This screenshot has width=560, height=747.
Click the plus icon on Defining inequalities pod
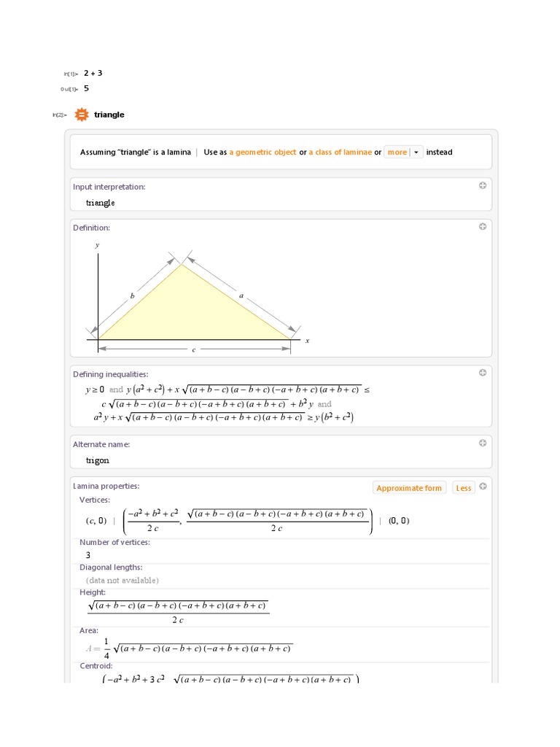click(483, 373)
